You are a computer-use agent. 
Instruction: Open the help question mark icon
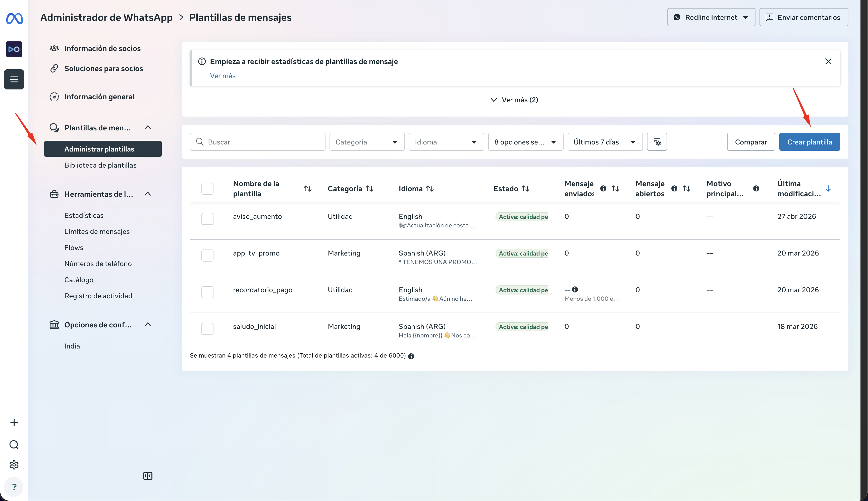click(x=14, y=487)
